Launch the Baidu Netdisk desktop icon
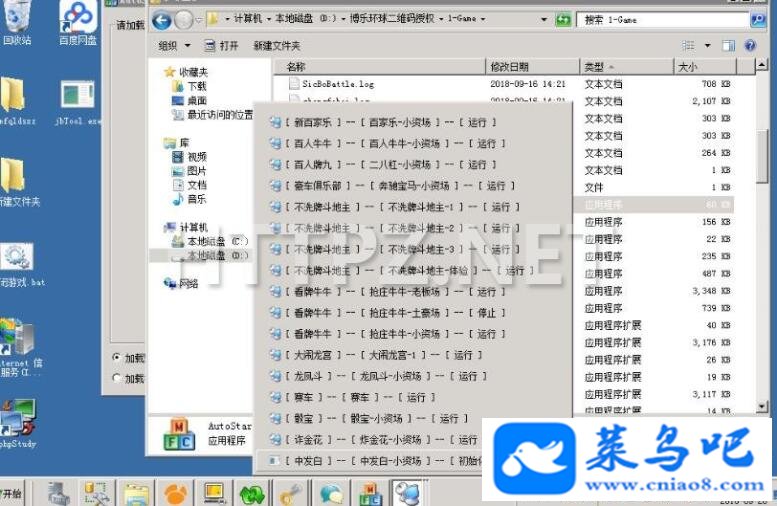The height and width of the screenshot is (506, 777). tap(78, 22)
